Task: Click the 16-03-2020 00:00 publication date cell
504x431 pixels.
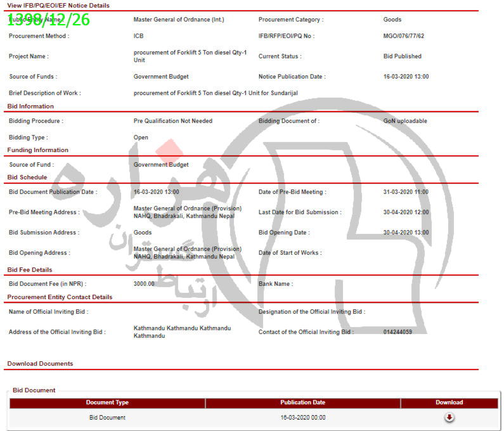Action: (302, 418)
